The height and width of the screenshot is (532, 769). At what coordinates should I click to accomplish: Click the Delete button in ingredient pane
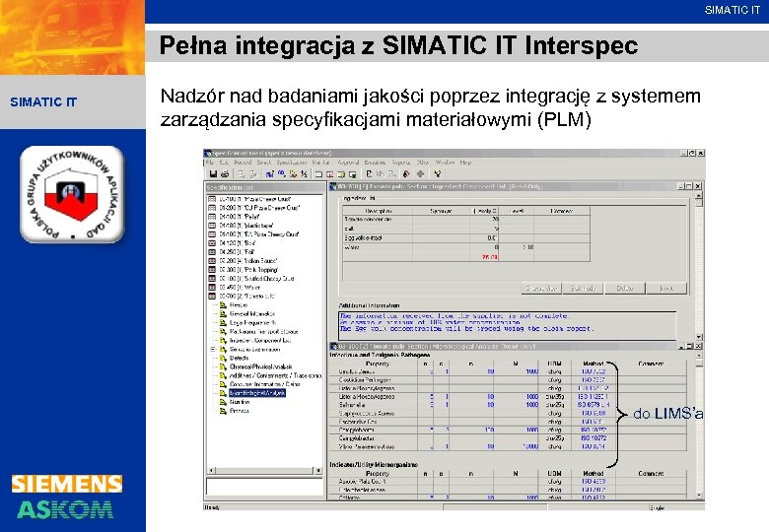tap(625, 289)
